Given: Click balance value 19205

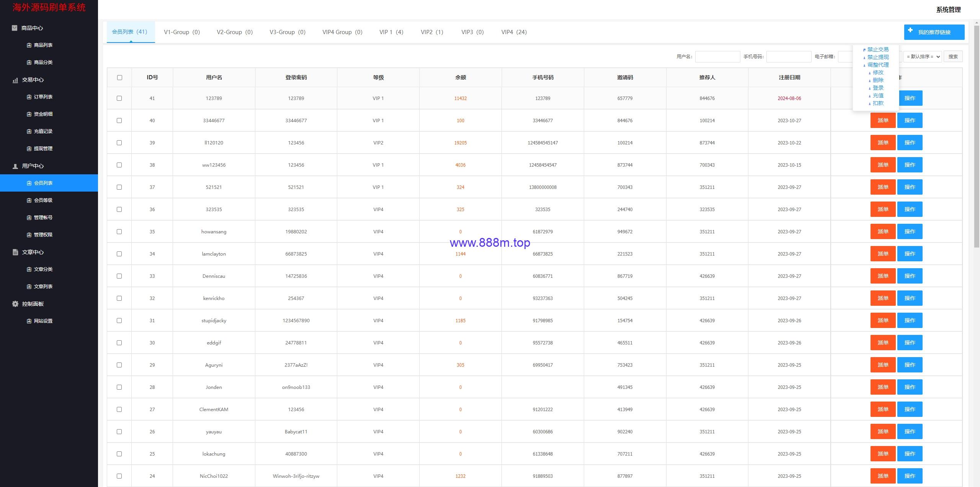Looking at the screenshot, I should coord(461,143).
